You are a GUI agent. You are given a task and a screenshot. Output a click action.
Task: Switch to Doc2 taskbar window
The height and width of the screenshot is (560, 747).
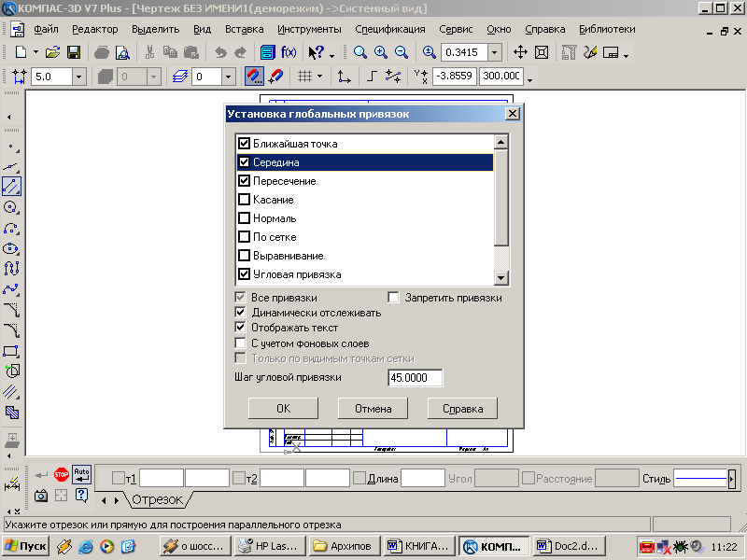click(x=571, y=546)
